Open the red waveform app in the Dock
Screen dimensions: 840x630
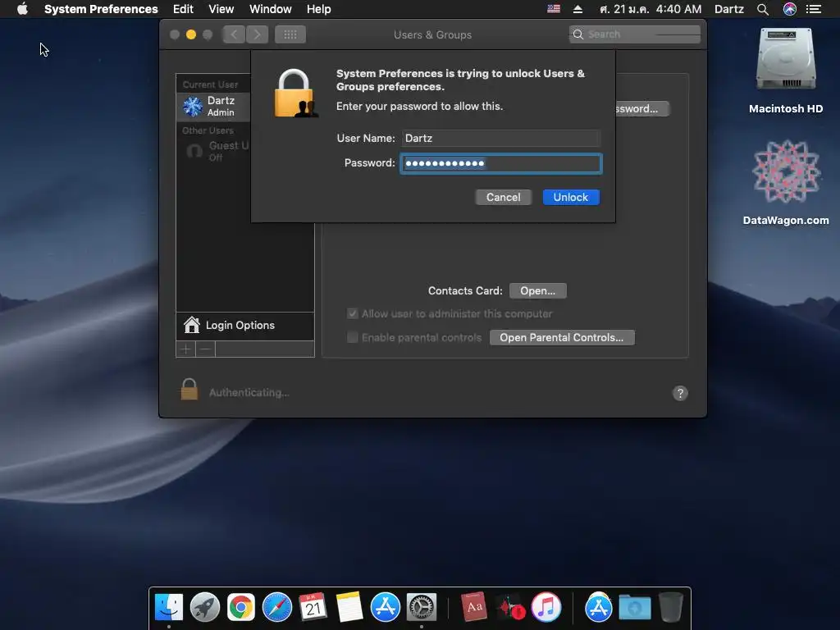click(510, 607)
